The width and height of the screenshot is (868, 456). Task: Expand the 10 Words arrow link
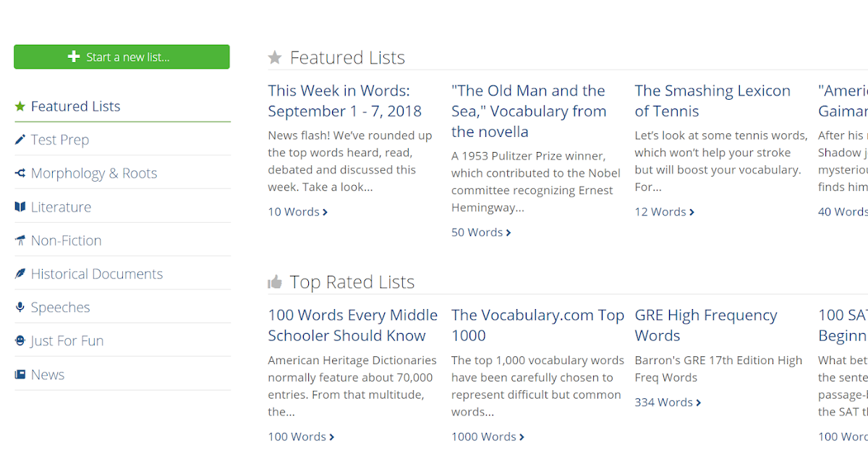click(325, 212)
